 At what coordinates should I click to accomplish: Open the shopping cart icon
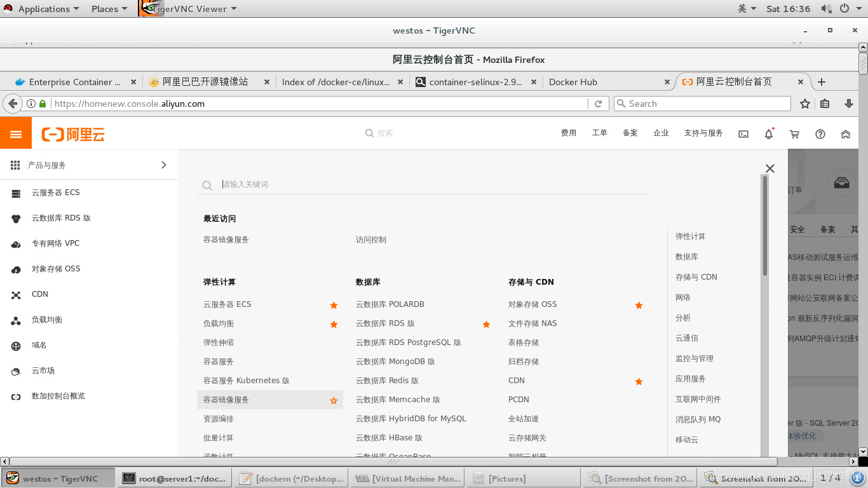(x=794, y=134)
